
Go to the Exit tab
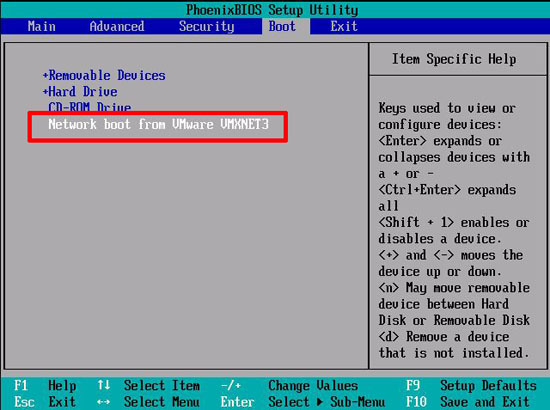coord(344,26)
